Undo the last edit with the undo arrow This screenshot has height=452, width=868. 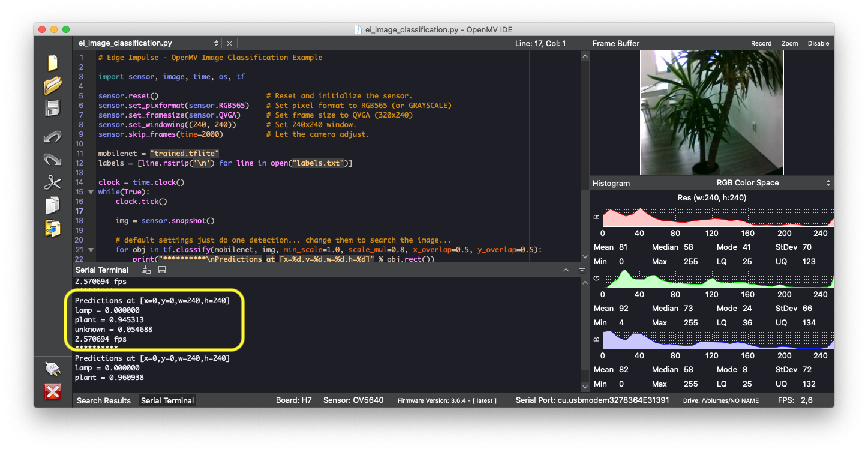pyautogui.click(x=53, y=137)
